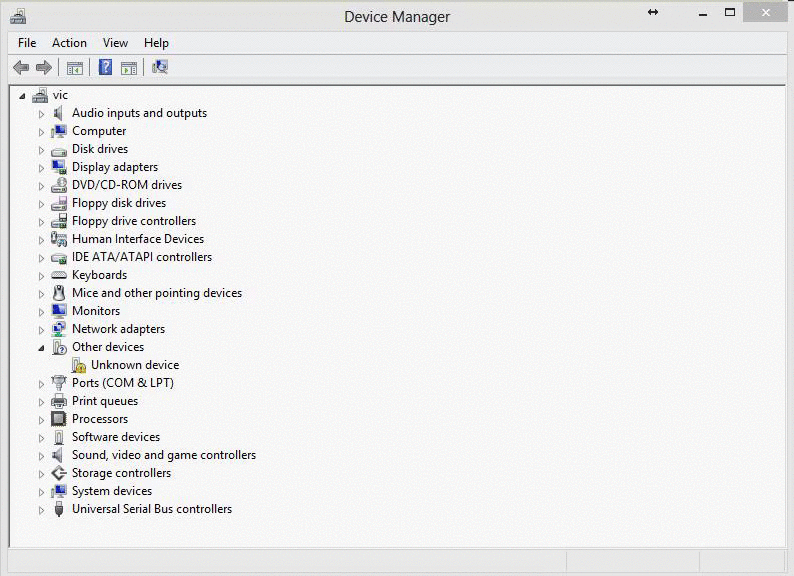Select the IDE ATA/ATAPI controllers label
The width and height of the screenshot is (794, 576).
pos(142,257)
